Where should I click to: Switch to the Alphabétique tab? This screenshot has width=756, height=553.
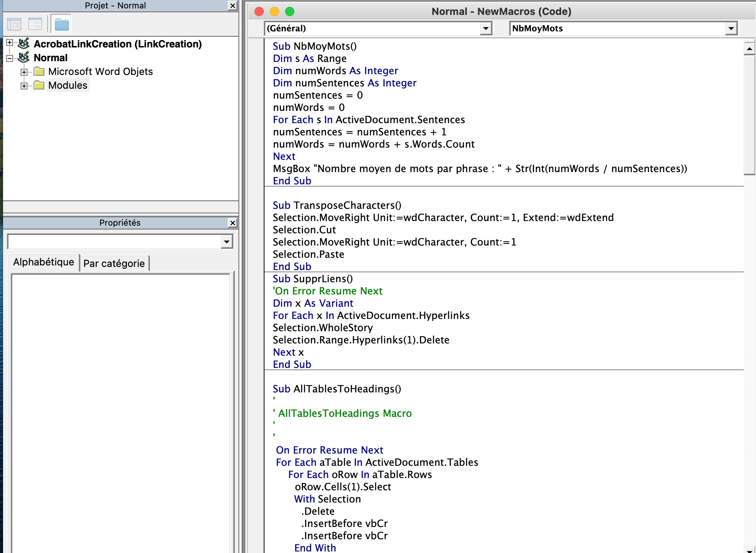(x=44, y=262)
